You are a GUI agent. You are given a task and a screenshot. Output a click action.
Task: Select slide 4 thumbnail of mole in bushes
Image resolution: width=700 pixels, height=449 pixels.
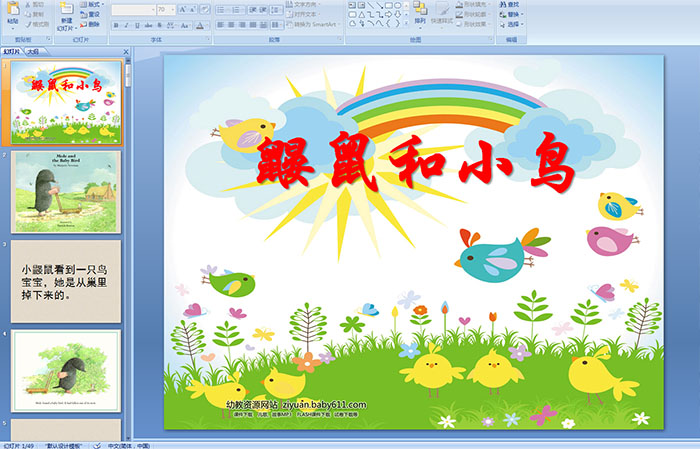66,371
